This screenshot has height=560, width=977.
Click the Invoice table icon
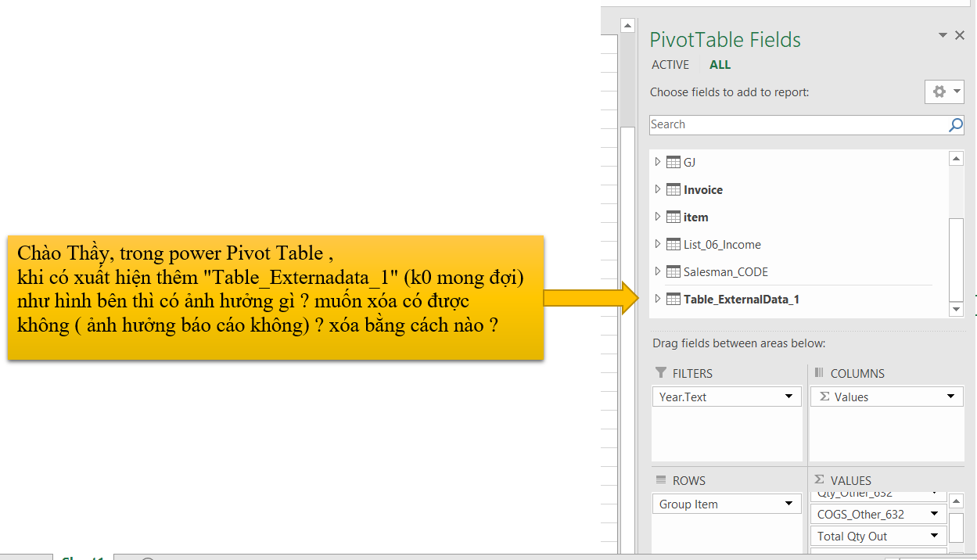[673, 190]
